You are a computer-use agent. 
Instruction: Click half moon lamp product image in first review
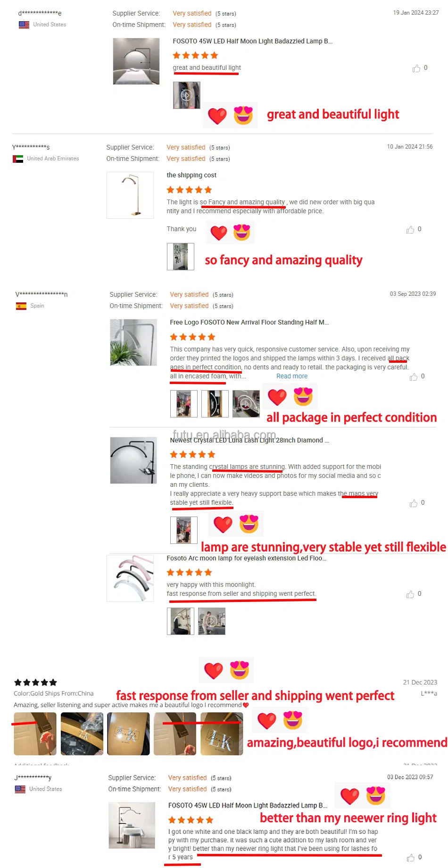coord(136,61)
